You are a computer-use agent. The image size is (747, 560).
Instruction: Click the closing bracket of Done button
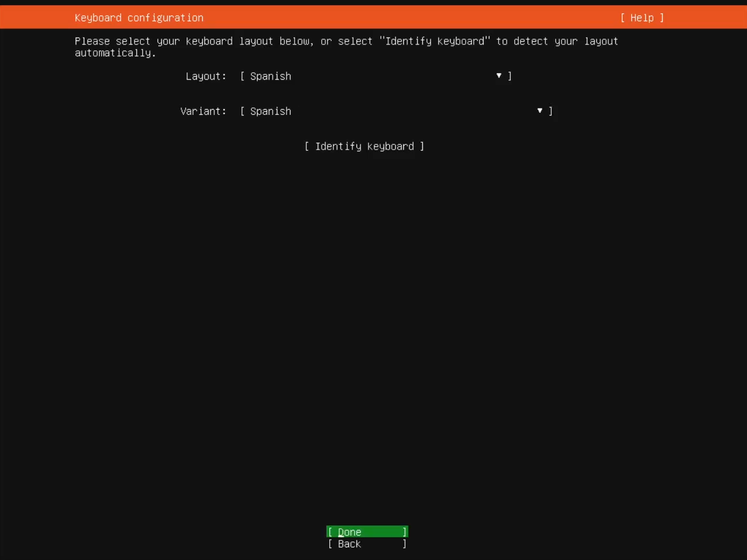pyautogui.click(x=404, y=532)
